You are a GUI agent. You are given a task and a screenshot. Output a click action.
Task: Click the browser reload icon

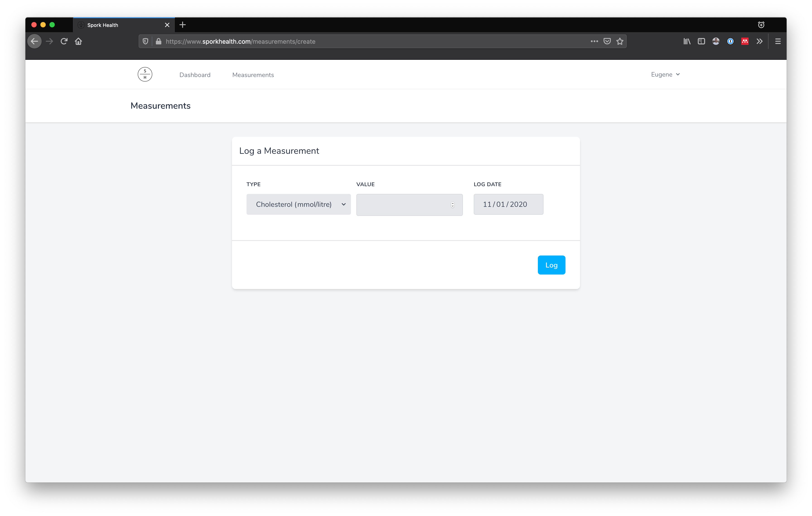(64, 41)
